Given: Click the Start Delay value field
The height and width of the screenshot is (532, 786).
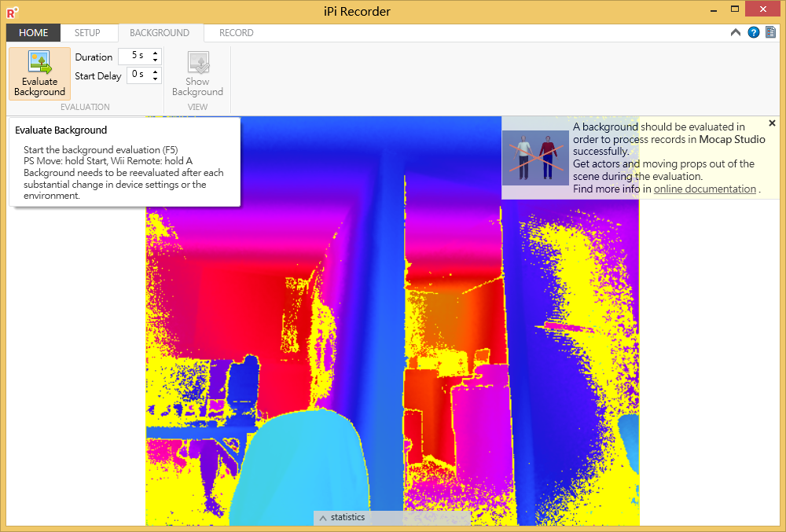Looking at the screenshot, I should tap(138, 75).
